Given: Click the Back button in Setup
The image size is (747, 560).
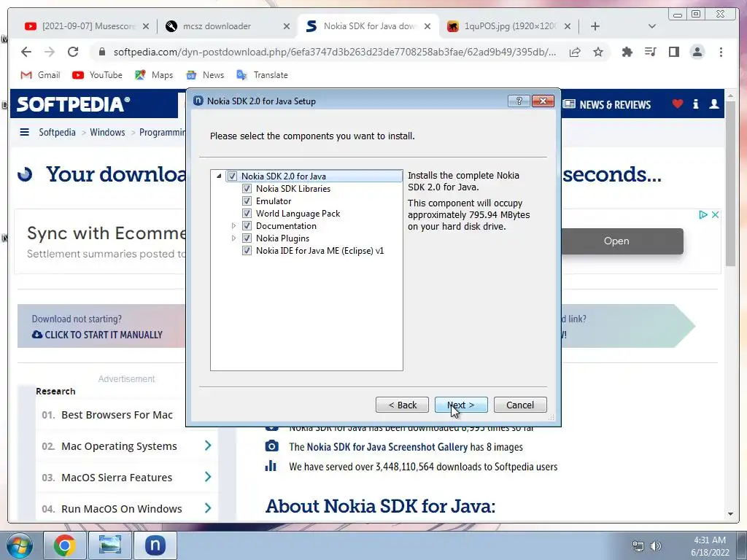Looking at the screenshot, I should click(x=402, y=405).
